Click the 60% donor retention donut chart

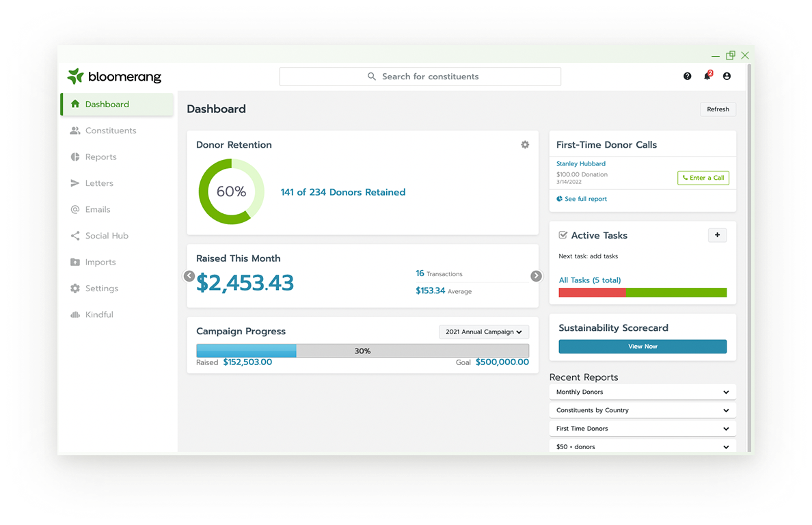pos(232,191)
